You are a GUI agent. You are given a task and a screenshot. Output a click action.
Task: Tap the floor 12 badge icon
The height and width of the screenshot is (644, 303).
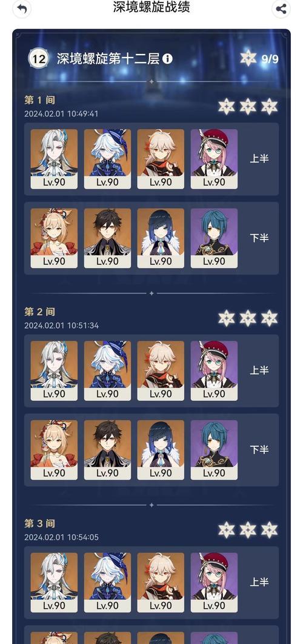pos(39,59)
